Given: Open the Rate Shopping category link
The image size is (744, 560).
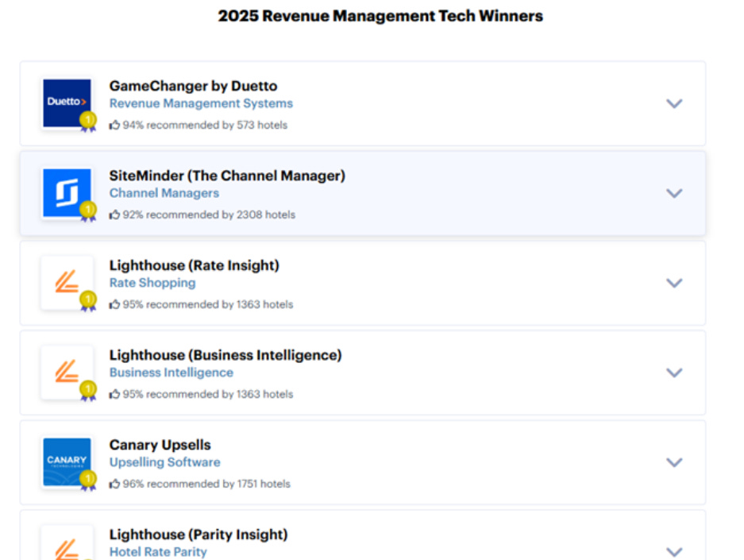Looking at the screenshot, I should click(152, 283).
